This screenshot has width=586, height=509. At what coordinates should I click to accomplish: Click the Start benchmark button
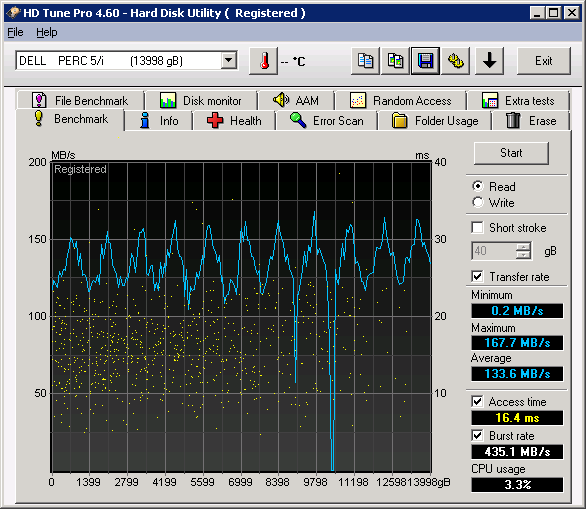(x=511, y=153)
